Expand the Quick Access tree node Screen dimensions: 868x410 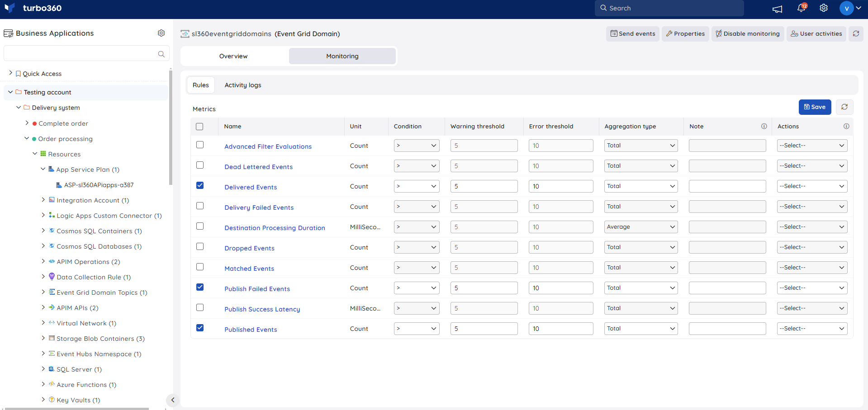click(x=10, y=73)
